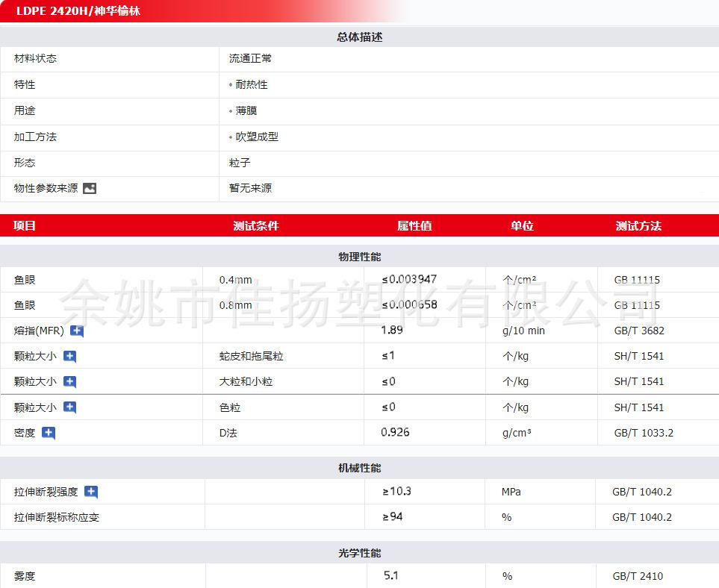Click the 吹塑成型 processing method link
The height and width of the screenshot is (588, 719).
click(256, 137)
